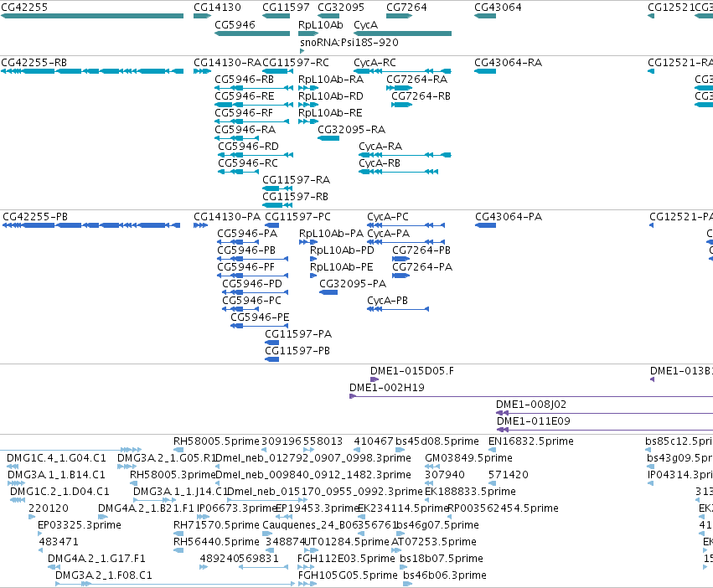Screen dimensions: 713x588
Task: Click the RpL10Ab gene label
Action: pos(321,24)
